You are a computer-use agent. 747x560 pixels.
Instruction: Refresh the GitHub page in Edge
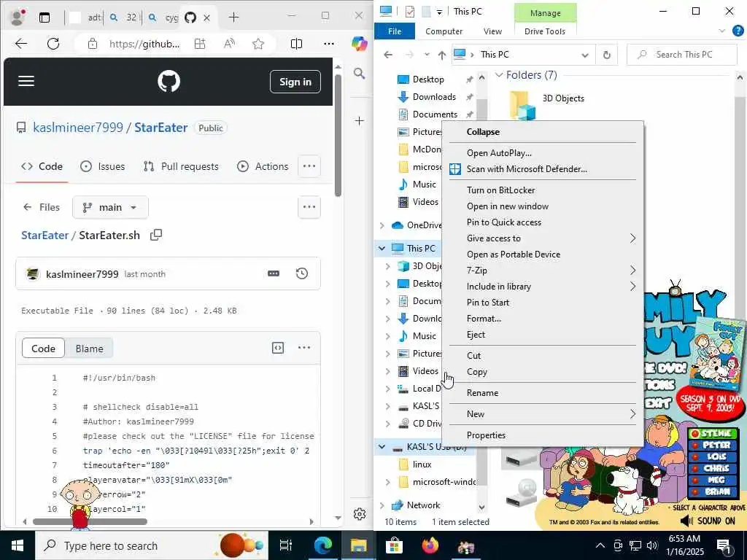[53, 44]
